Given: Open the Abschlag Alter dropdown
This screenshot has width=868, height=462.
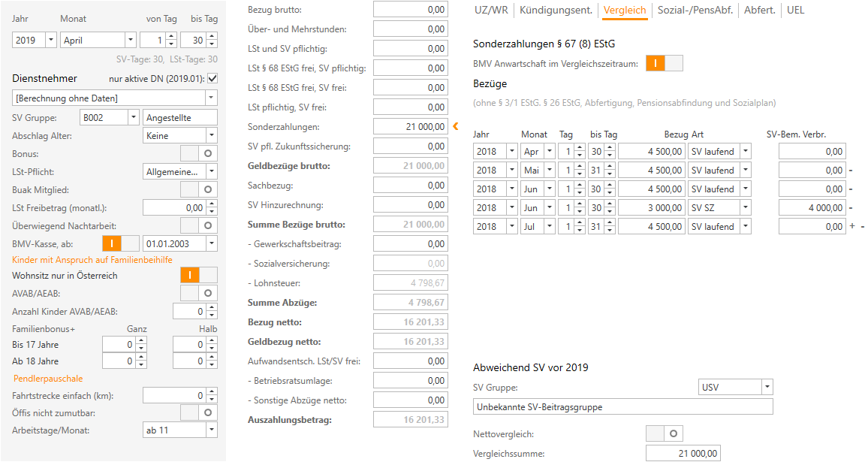Looking at the screenshot, I should coord(212,135).
